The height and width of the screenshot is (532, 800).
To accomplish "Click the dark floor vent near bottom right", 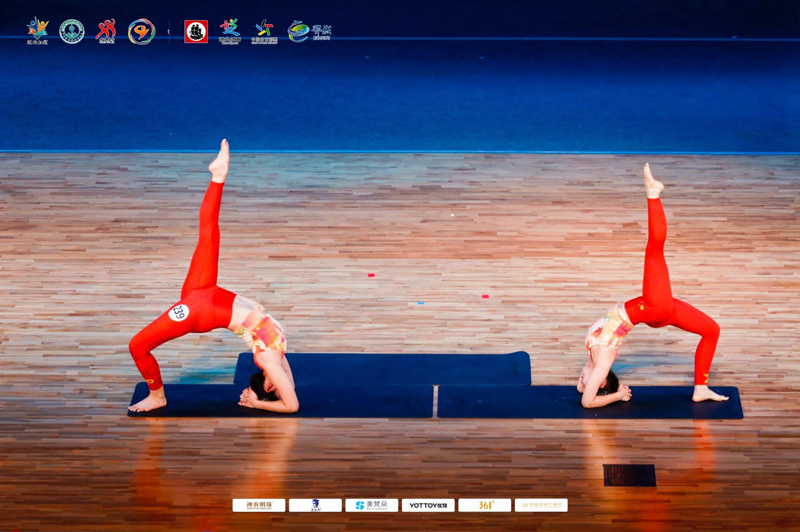I will [629, 475].
